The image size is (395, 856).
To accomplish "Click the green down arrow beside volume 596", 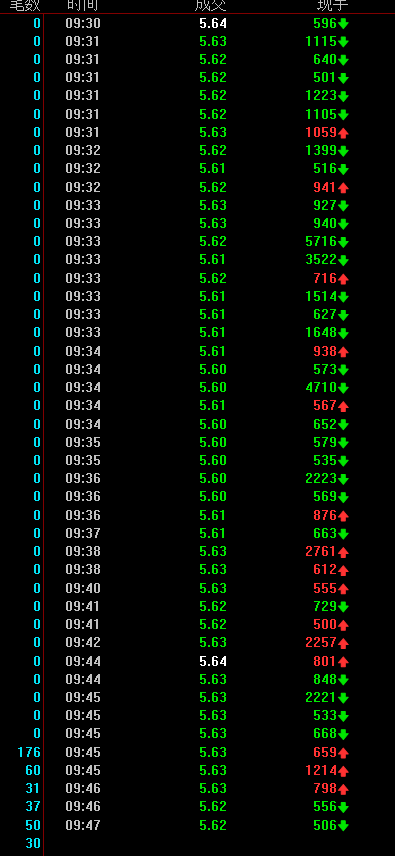I will point(343,23).
